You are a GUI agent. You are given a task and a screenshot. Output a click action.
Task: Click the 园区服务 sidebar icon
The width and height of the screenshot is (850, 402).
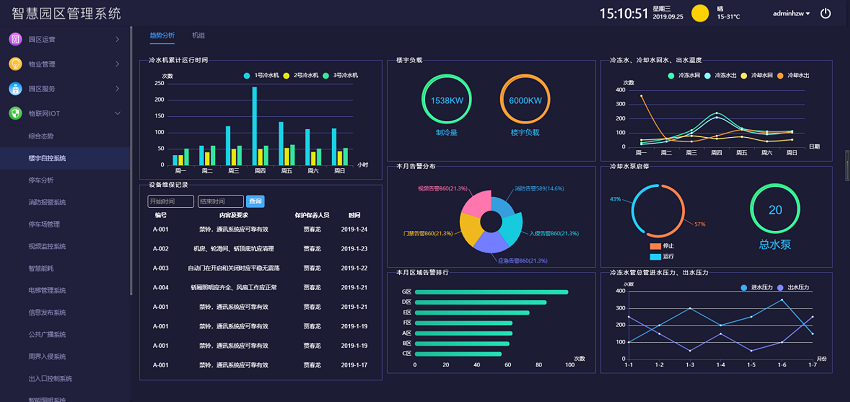(15, 88)
